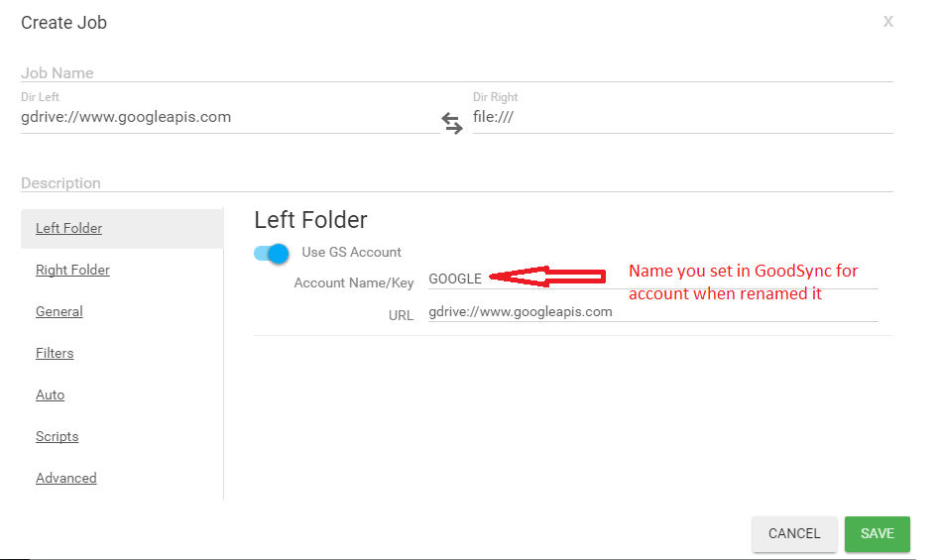Switch to the General tab
This screenshot has height=560, width=941.
[x=59, y=311]
